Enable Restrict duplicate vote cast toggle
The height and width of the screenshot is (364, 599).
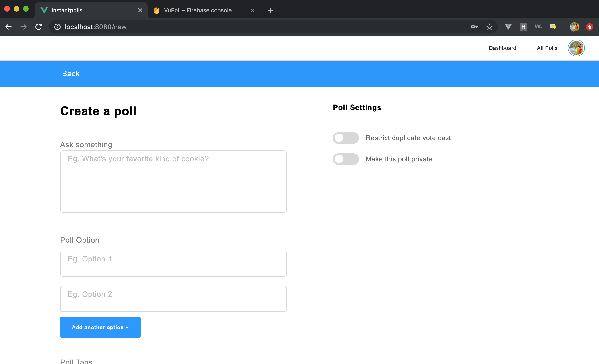coord(345,138)
